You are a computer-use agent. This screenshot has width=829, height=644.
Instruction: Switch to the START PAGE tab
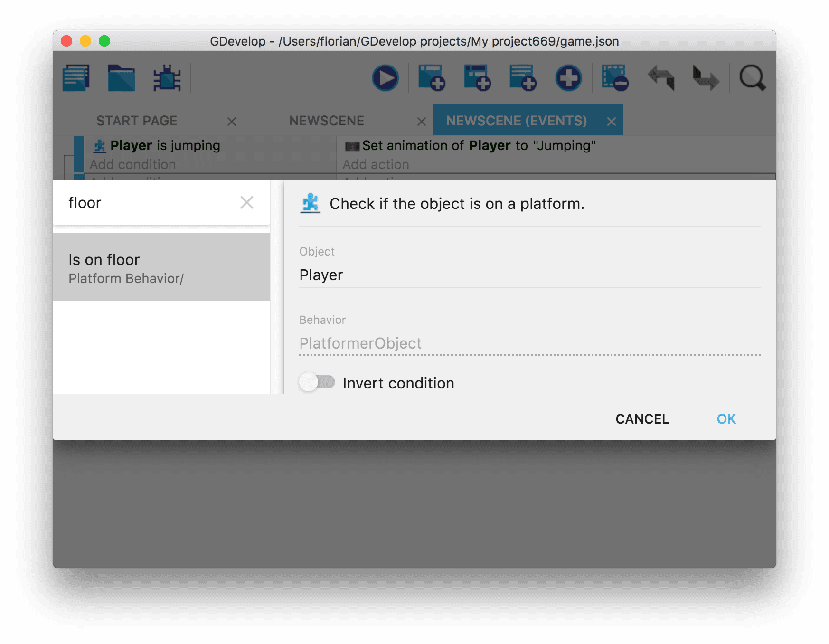pyautogui.click(x=137, y=121)
